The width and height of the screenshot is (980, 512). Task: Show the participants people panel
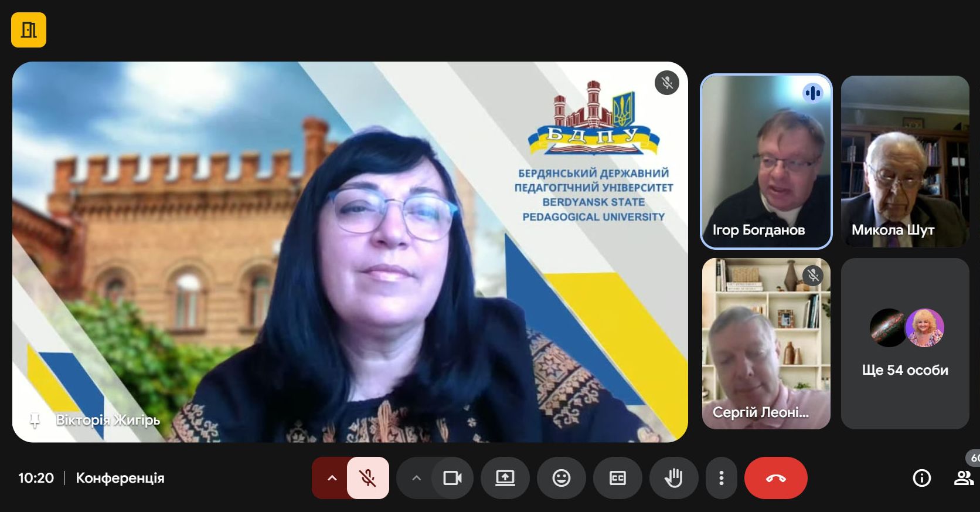(x=963, y=478)
